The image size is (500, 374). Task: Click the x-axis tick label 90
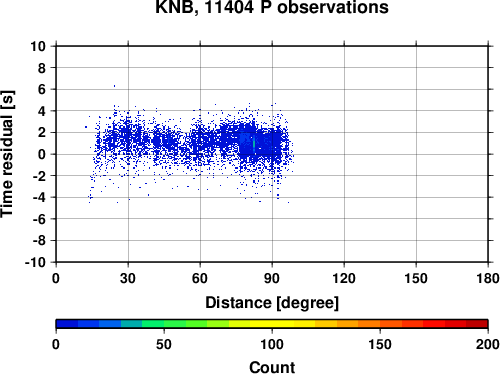click(272, 278)
